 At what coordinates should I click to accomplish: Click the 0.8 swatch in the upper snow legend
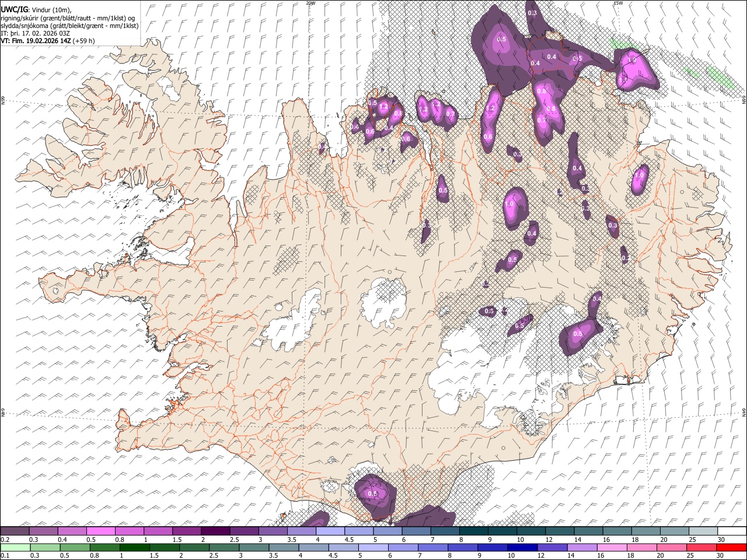point(130,531)
